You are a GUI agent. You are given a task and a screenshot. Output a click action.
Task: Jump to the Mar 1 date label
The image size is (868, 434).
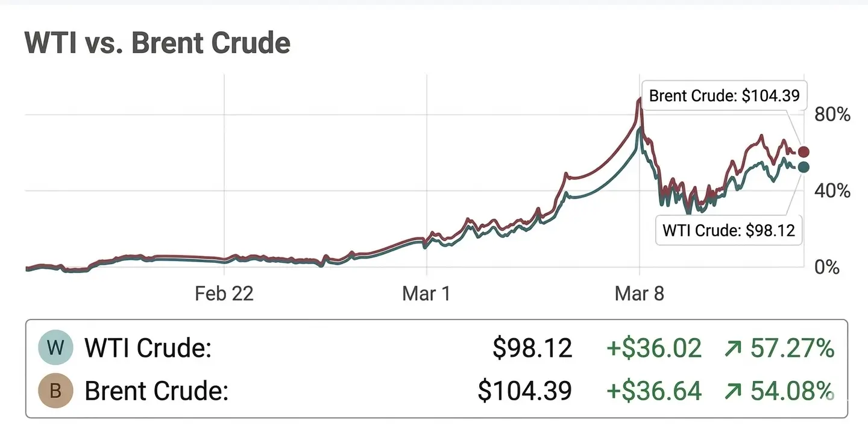[426, 294]
